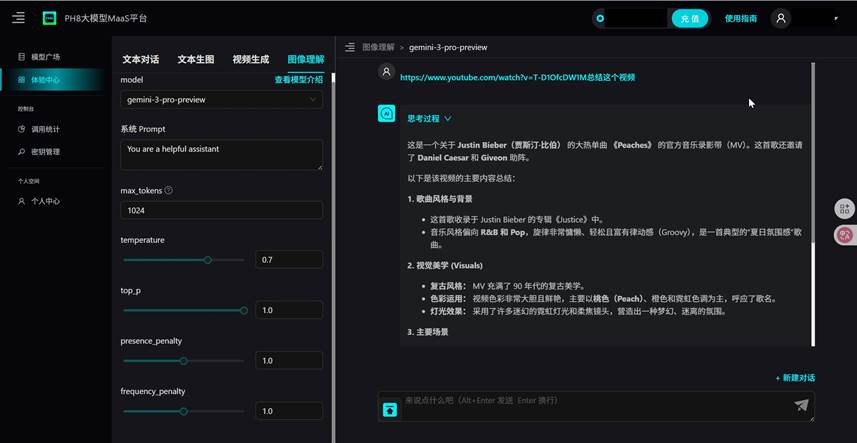Viewport: 857px width, 443px height.
Task: Open the user avatar icon in header
Action: tap(780, 18)
